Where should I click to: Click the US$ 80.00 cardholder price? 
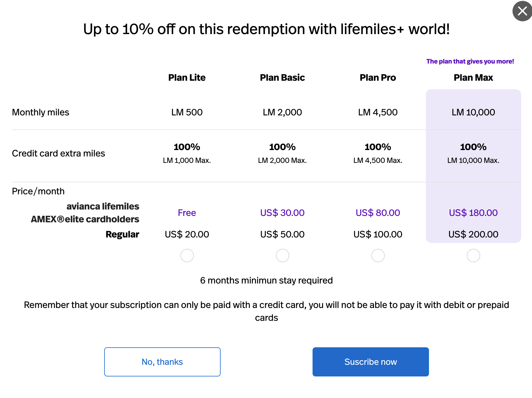378,213
